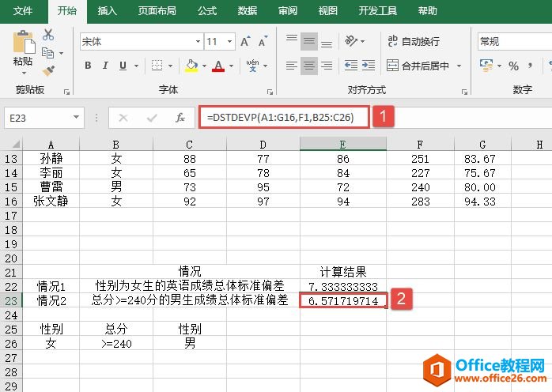Click the Paste clipboard icon
This screenshot has height=392, width=552.
click(x=24, y=47)
